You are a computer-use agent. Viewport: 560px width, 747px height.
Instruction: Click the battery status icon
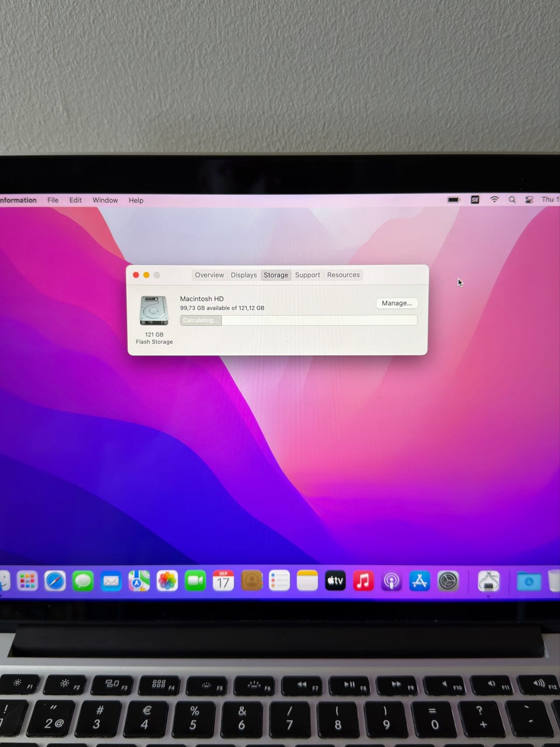pos(454,200)
